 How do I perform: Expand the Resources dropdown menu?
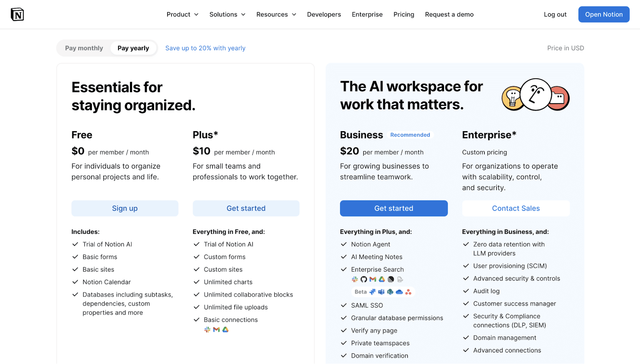(276, 14)
